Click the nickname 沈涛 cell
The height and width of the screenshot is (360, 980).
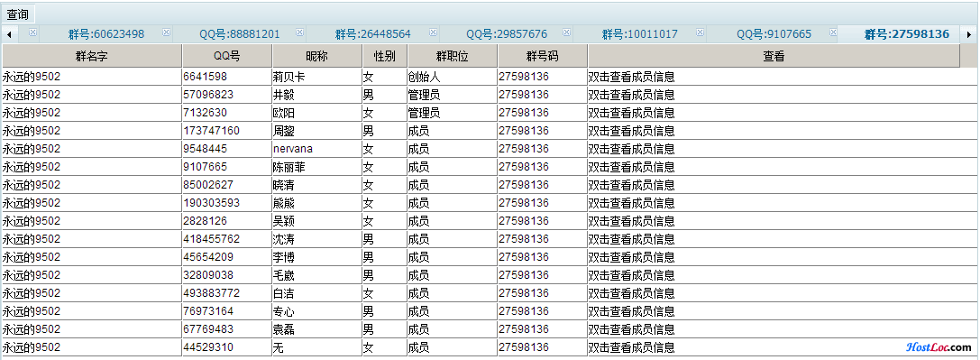[x=316, y=239]
